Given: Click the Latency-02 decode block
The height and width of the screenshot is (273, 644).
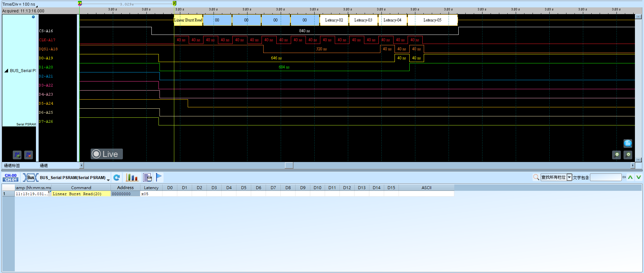Looking at the screenshot, I should coord(334,20).
